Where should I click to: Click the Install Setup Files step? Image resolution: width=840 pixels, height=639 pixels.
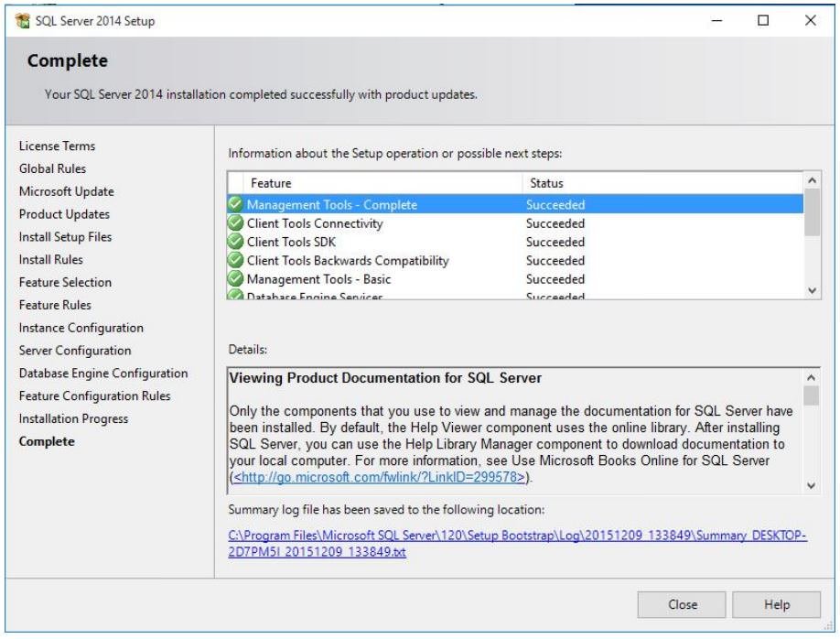(65, 237)
